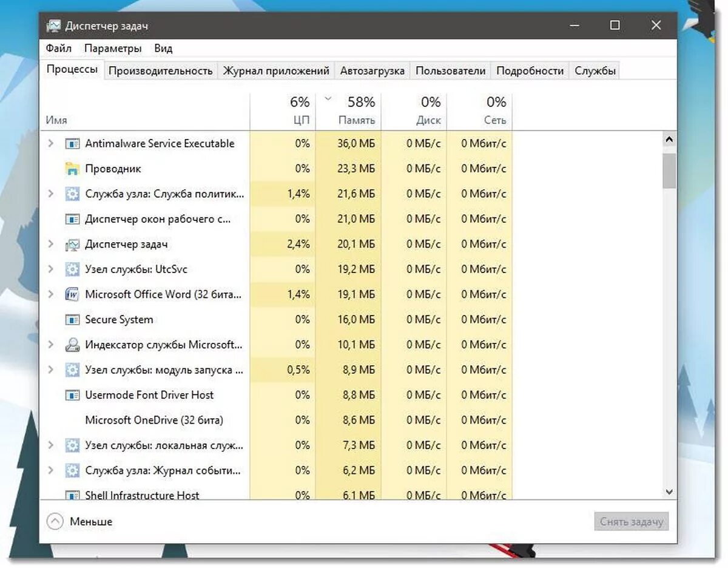Expand the Диспетчер задач process row
Screen dimensions: 728x571
click(51, 245)
